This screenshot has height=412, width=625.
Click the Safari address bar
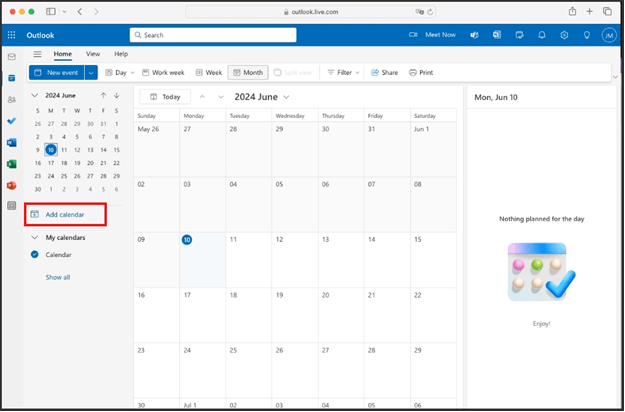tap(311, 12)
